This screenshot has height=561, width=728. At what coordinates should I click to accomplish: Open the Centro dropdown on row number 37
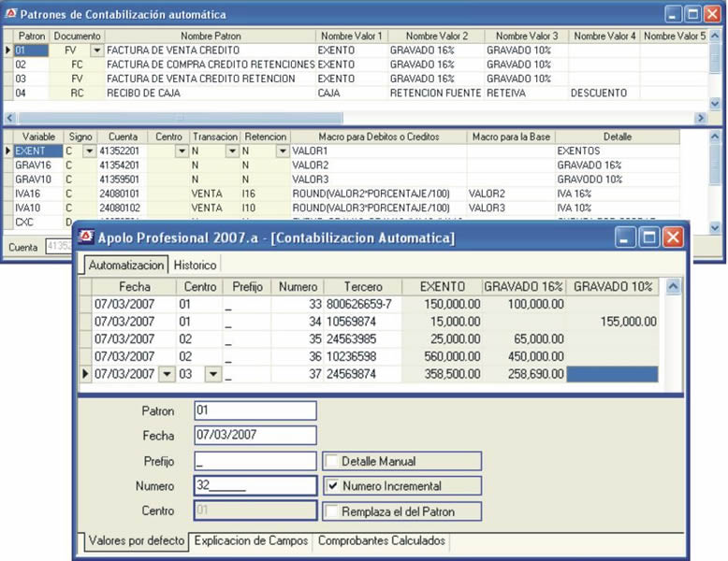[213, 374]
